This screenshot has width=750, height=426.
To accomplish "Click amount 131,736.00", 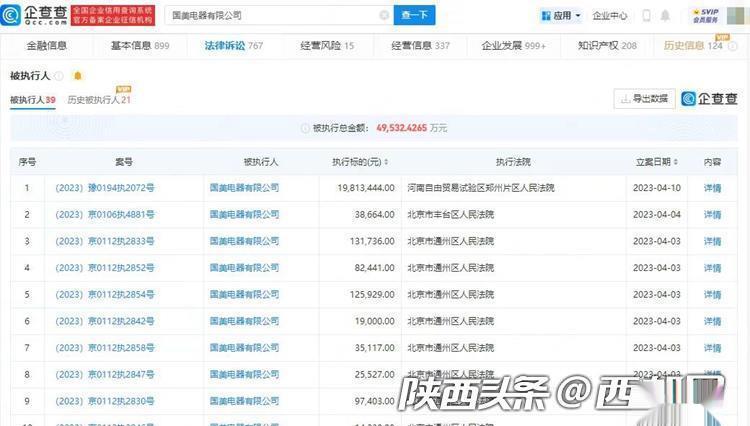I will pyautogui.click(x=372, y=241).
